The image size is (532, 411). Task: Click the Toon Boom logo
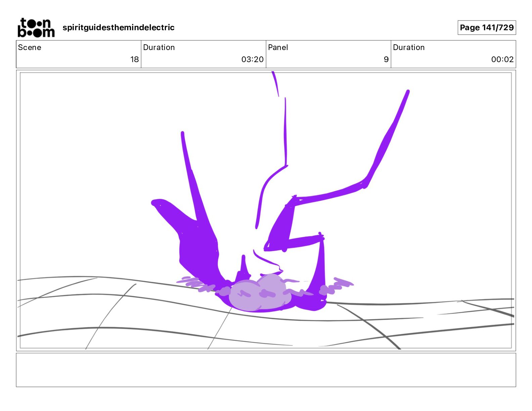(x=36, y=28)
